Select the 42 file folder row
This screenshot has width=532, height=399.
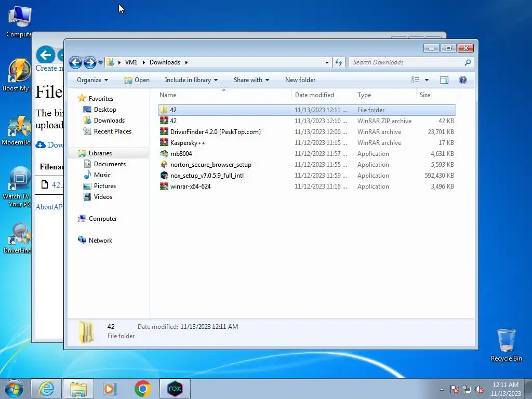coord(307,110)
